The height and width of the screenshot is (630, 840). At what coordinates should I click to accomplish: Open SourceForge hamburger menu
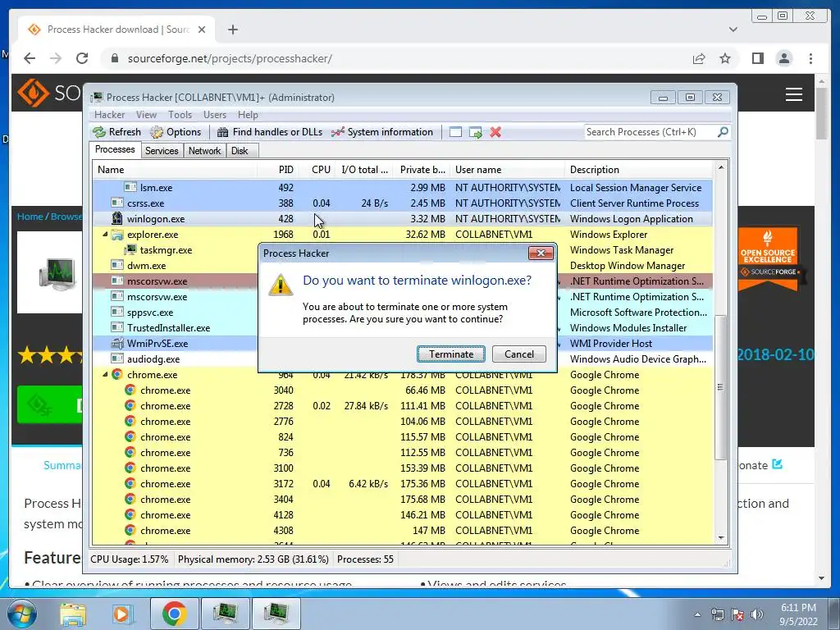point(794,94)
